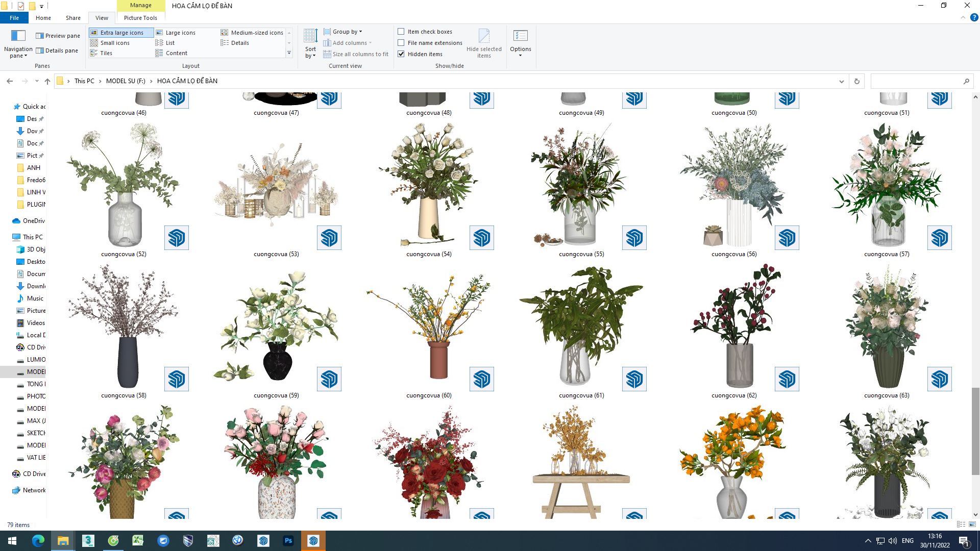Image resolution: width=980 pixels, height=551 pixels.
Task: Click the vertical scrollbar thumb
Action: [975, 431]
